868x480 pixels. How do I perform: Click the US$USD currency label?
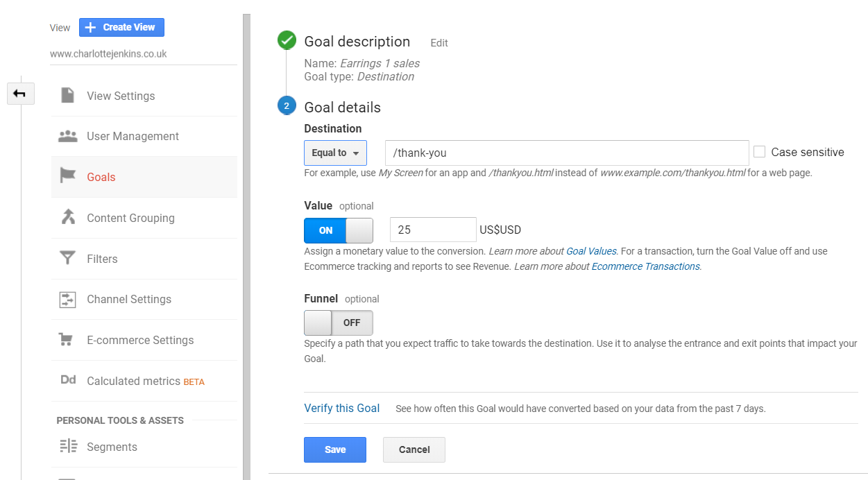tap(500, 230)
